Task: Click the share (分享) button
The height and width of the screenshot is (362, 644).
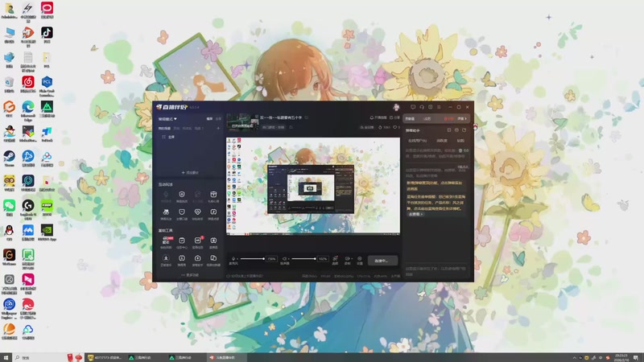Action: click(x=394, y=117)
